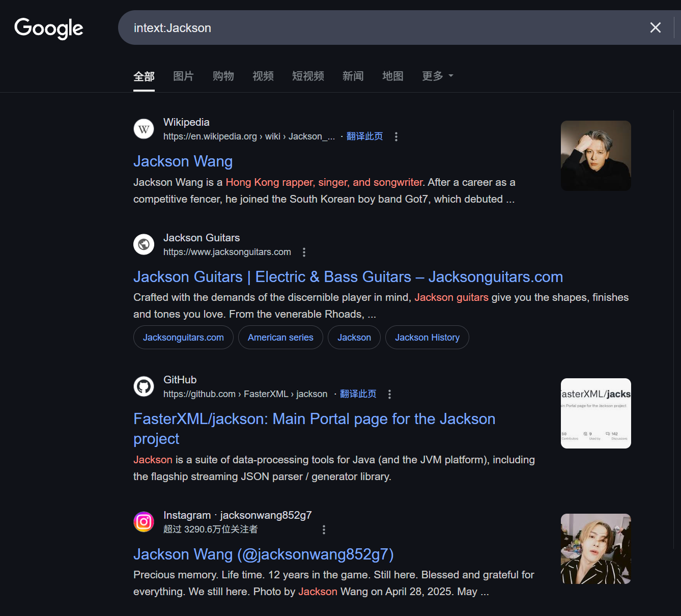Image resolution: width=681 pixels, height=616 pixels.
Task: Open the Jackson Wang Wikipedia result
Action: (x=183, y=161)
